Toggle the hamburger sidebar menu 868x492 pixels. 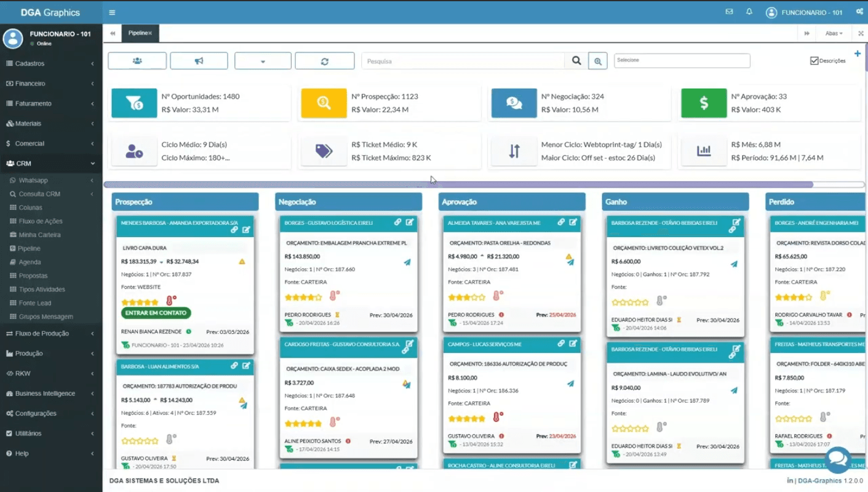[112, 12]
